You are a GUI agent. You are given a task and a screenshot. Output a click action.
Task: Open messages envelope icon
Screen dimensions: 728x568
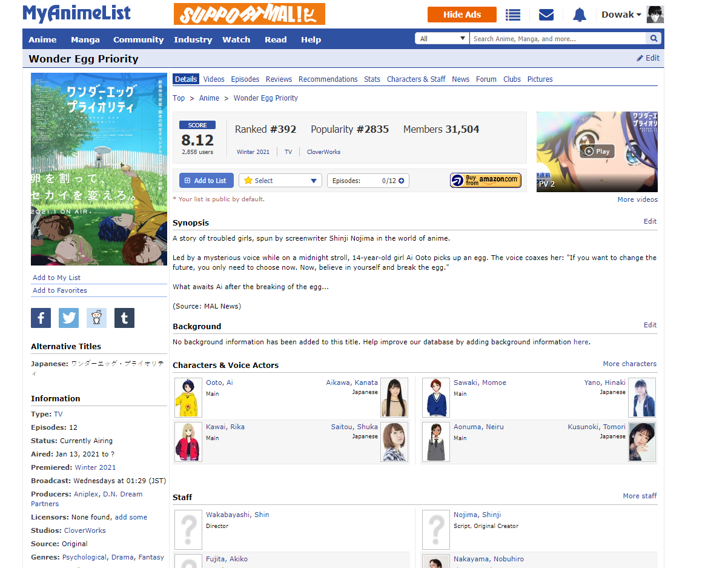(546, 15)
